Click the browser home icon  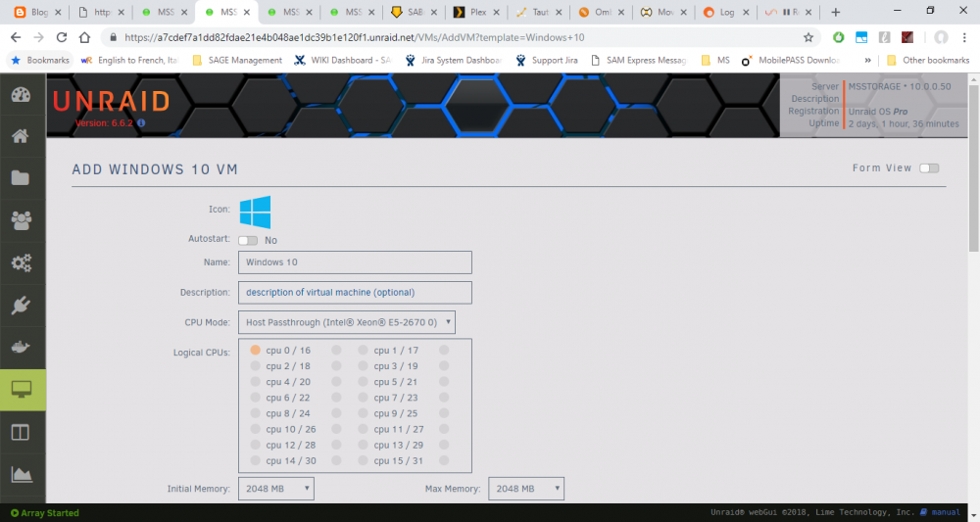pyautogui.click(x=84, y=37)
